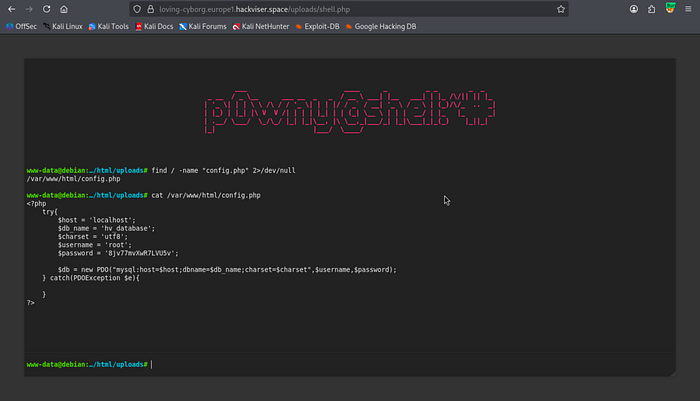Open the Kali Docs bookmark
700x401 pixels.
click(x=154, y=26)
